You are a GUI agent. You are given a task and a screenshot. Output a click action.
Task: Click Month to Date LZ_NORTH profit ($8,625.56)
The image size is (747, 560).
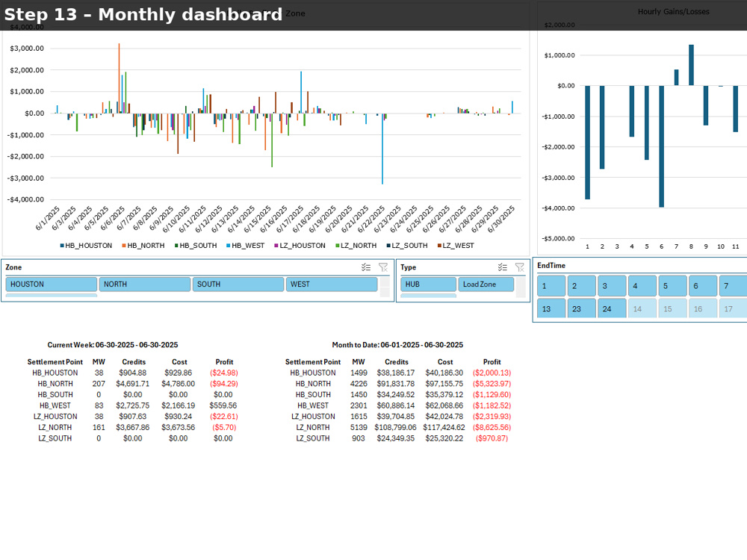[492, 428]
